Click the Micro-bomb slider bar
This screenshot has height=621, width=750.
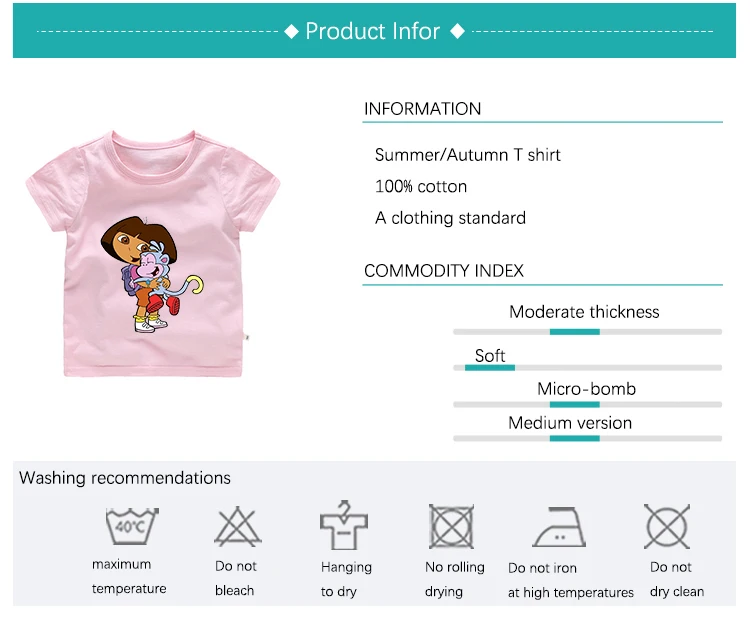point(587,405)
